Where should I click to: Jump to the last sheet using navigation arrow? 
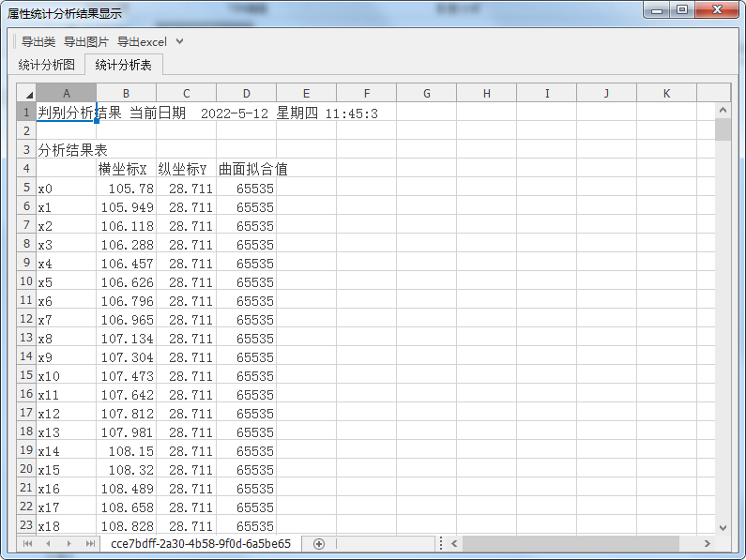pos(90,544)
